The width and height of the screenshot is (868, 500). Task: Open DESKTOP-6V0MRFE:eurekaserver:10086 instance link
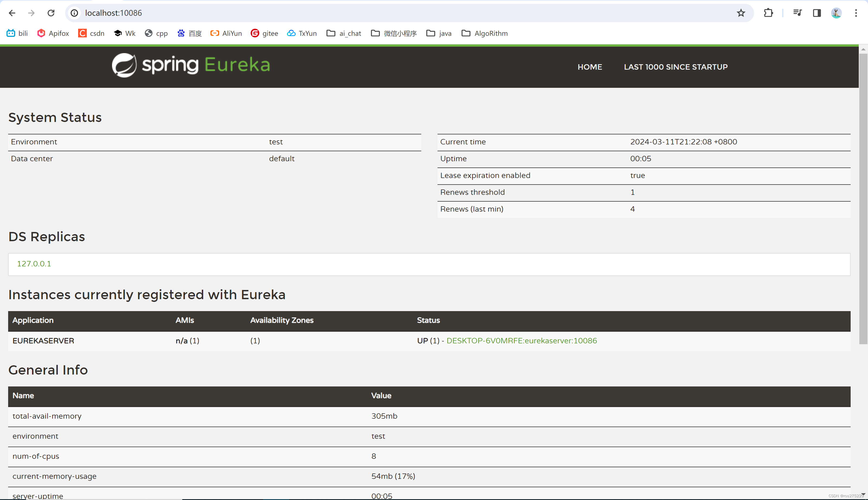tap(521, 341)
